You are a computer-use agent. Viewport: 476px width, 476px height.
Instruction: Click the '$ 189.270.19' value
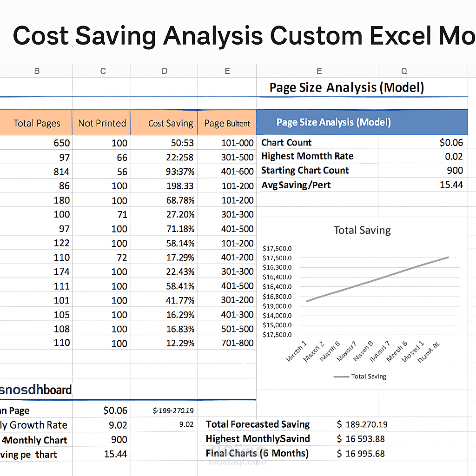[362, 424]
